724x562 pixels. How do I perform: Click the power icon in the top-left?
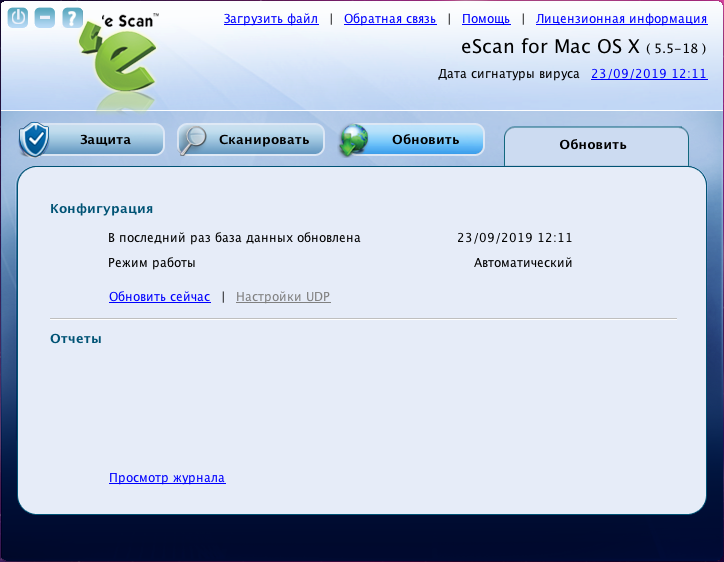[x=18, y=18]
